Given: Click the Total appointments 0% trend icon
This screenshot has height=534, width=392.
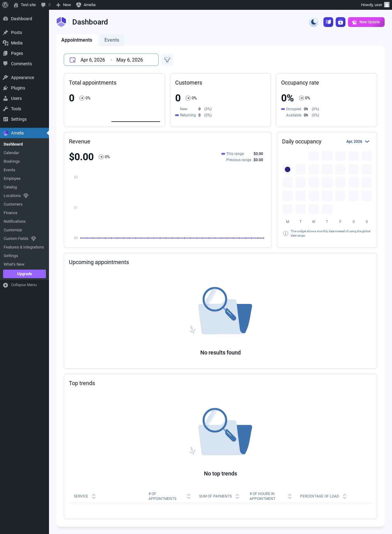Looking at the screenshot, I should [82, 98].
